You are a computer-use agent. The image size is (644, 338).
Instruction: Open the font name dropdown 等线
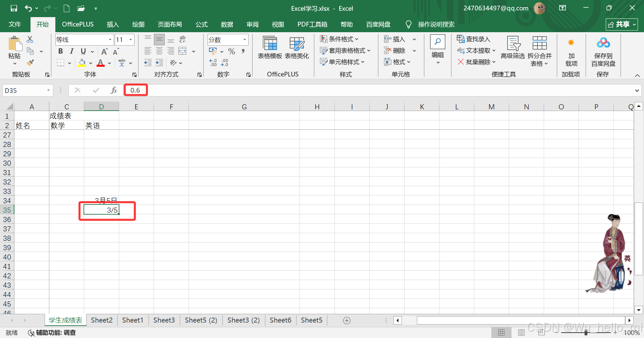click(x=110, y=40)
